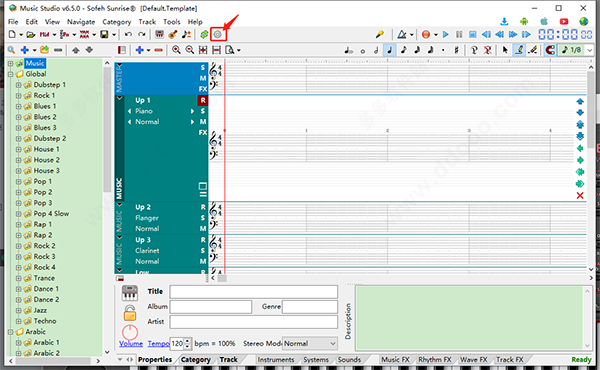Expand the Dubstep 1 tree item
Viewport: 600px width, 370px height.
click(x=18, y=85)
